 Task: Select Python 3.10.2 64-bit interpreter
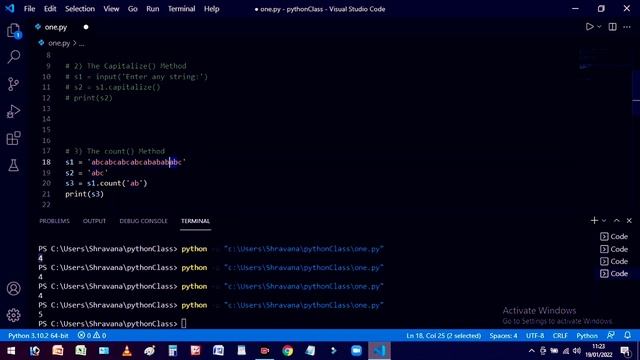(x=38, y=336)
